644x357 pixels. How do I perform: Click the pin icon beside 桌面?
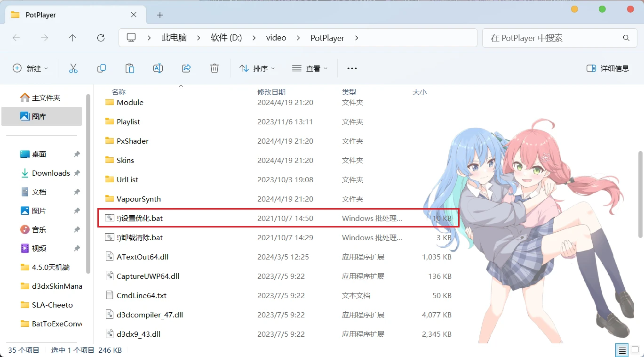pos(77,154)
